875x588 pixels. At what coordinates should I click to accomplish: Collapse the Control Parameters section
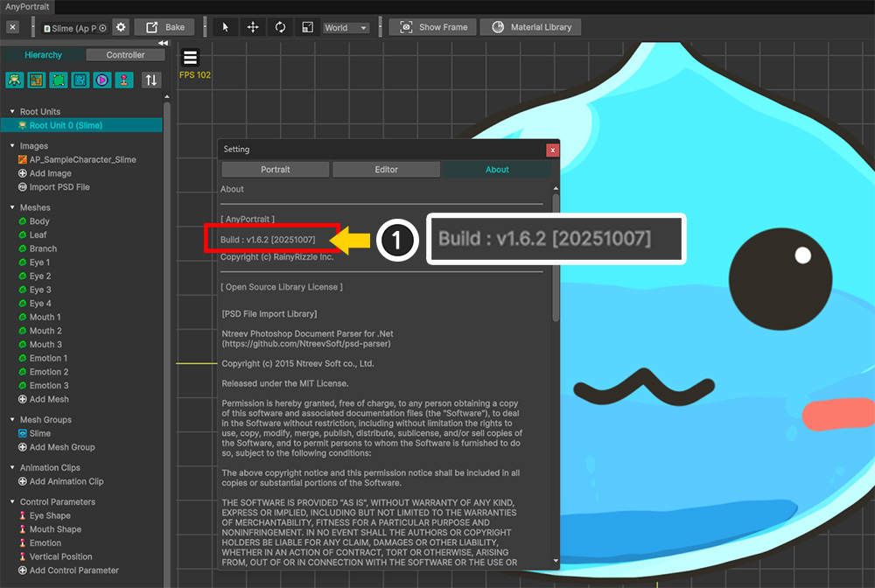12,502
